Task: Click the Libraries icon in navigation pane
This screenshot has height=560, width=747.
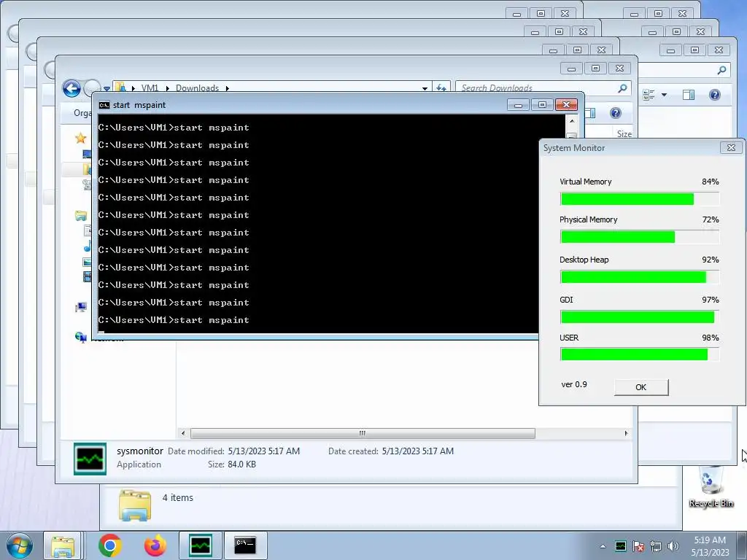Action: [81, 216]
